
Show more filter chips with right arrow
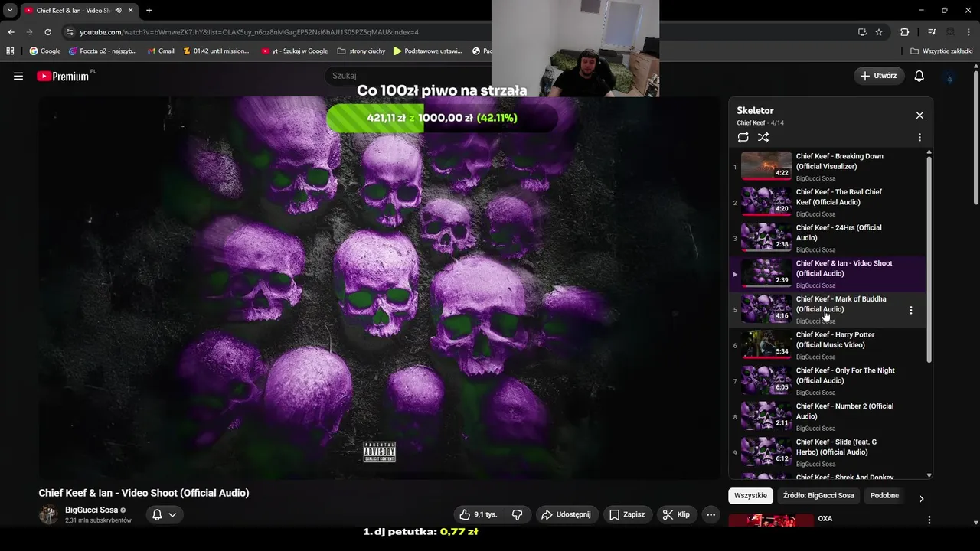click(921, 498)
